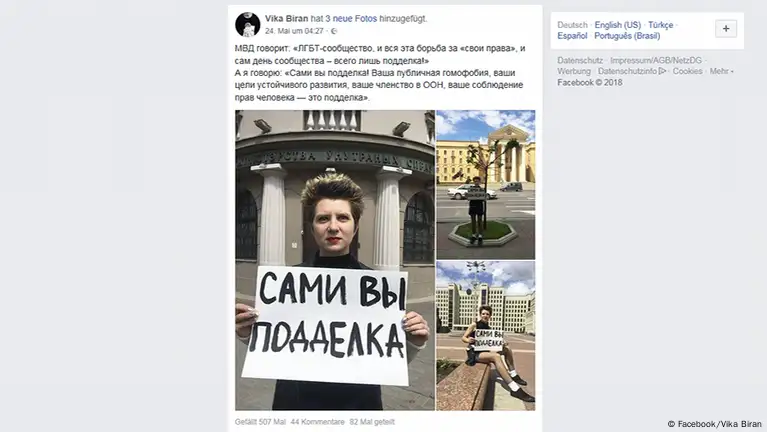Click Vika Biran's profile avatar

[x=248, y=24]
